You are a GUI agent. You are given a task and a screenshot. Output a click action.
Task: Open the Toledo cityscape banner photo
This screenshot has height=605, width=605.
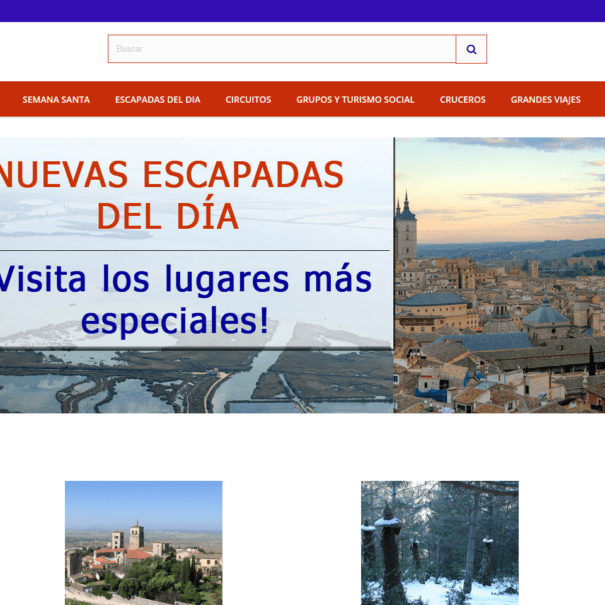coord(500,275)
